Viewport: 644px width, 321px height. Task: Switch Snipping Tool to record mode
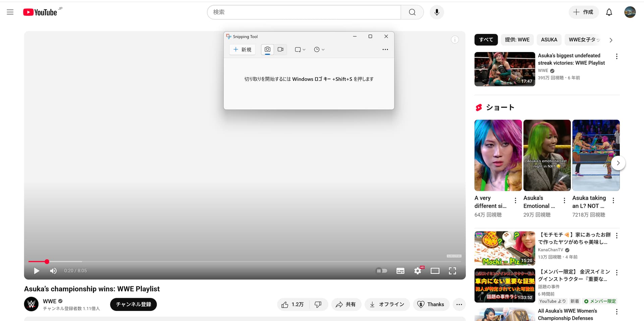coord(280,50)
